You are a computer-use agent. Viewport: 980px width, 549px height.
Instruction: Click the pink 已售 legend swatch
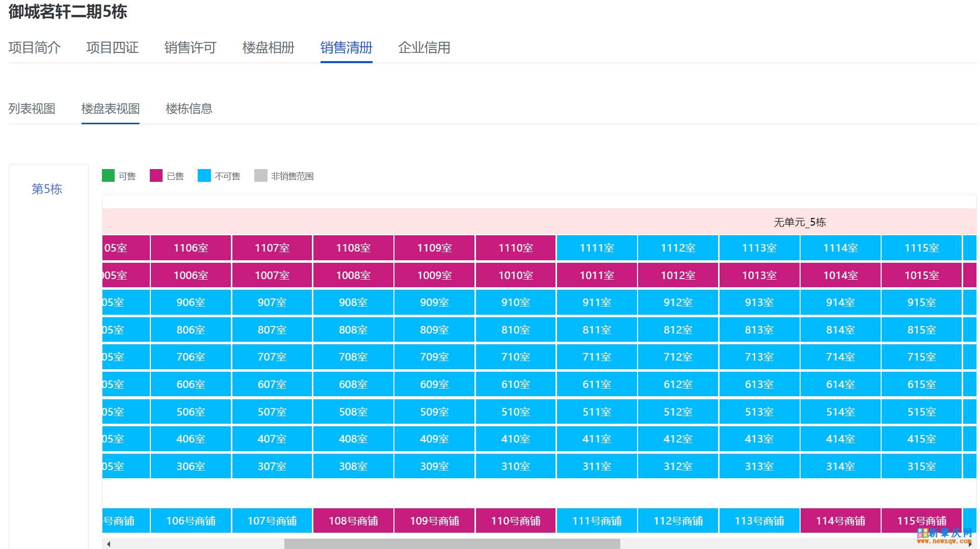[155, 176]
